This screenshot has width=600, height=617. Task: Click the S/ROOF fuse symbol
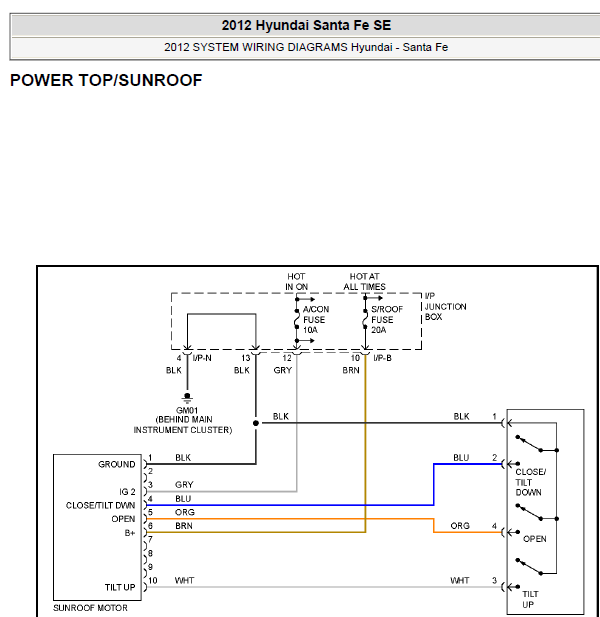pos(366,320)
